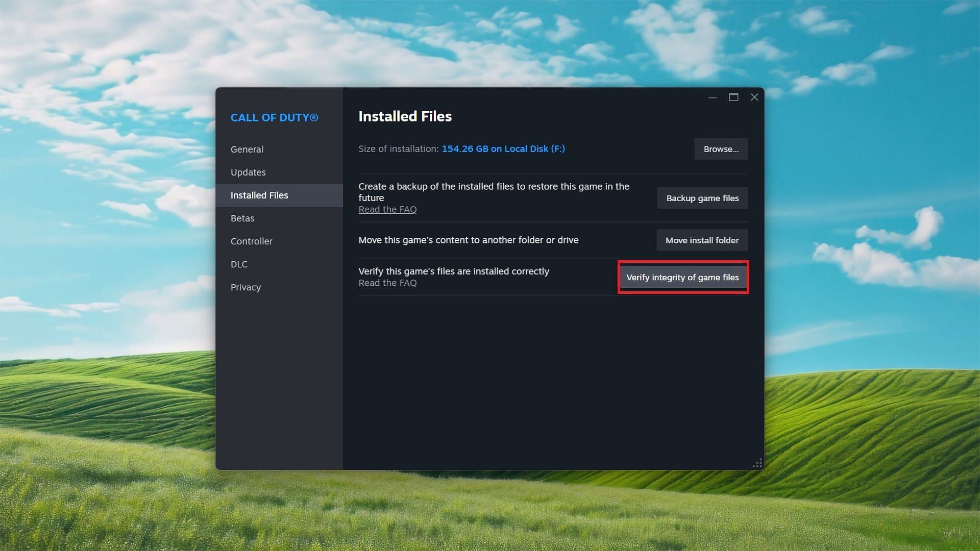Click Backup game files button

[x=702, y=197]
